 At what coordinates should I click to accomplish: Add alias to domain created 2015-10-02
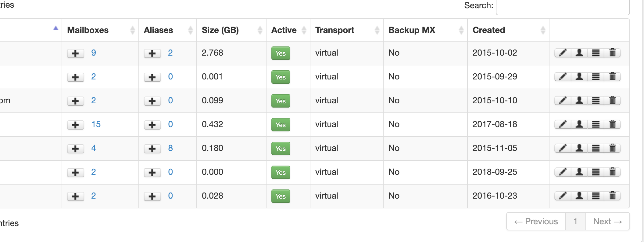click(x=152, y=53)
